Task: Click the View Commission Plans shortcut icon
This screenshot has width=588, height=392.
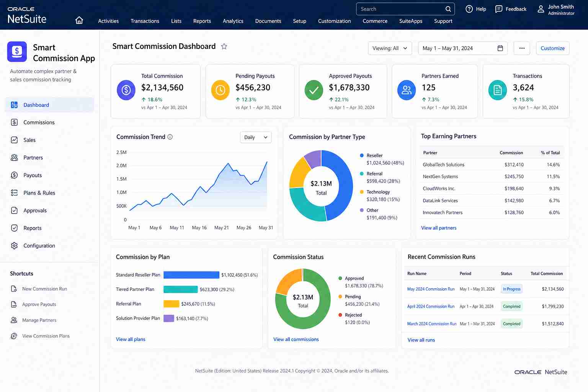Action: coord(14,336)
